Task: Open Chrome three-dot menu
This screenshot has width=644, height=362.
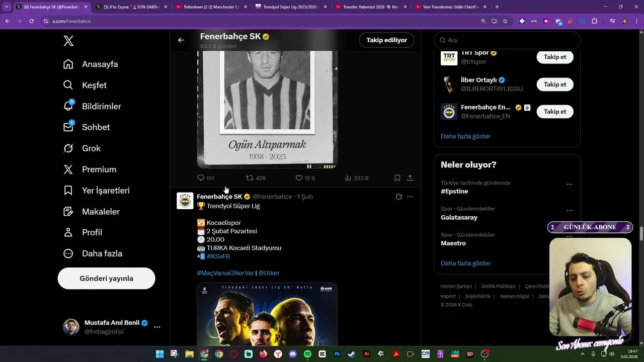Action: pyautogui.click(x=635, y=21)
